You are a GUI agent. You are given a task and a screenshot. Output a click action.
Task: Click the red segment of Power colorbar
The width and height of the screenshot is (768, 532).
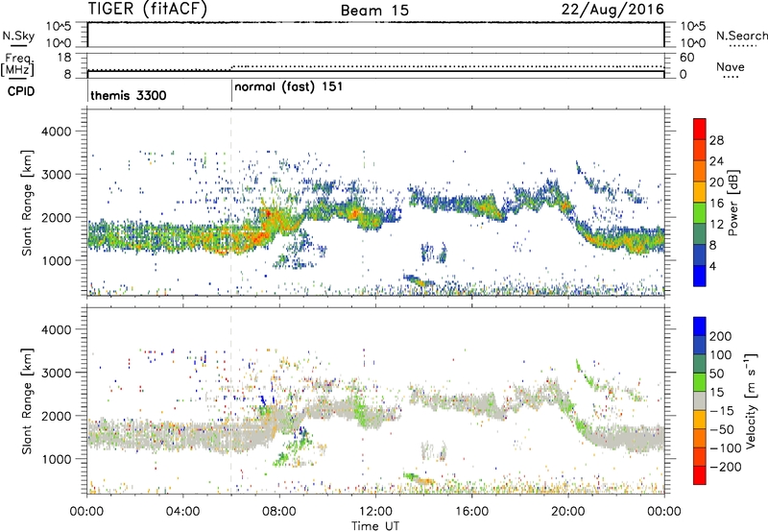pos(700,129)
